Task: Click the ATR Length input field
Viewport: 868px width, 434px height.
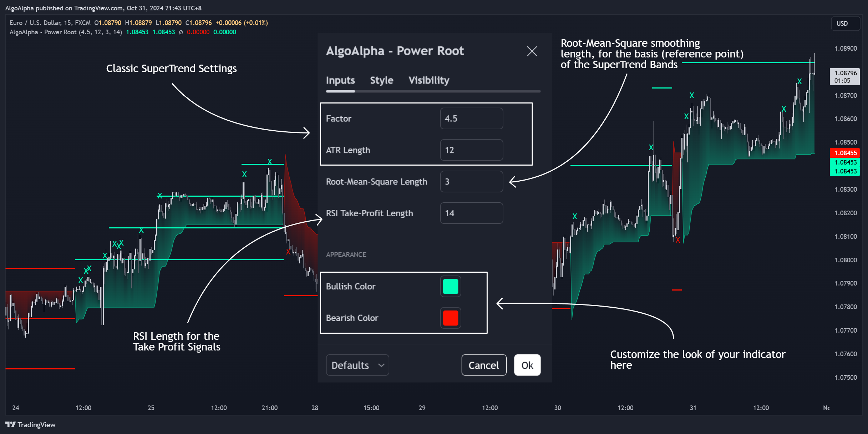Action: click(471, 150)
